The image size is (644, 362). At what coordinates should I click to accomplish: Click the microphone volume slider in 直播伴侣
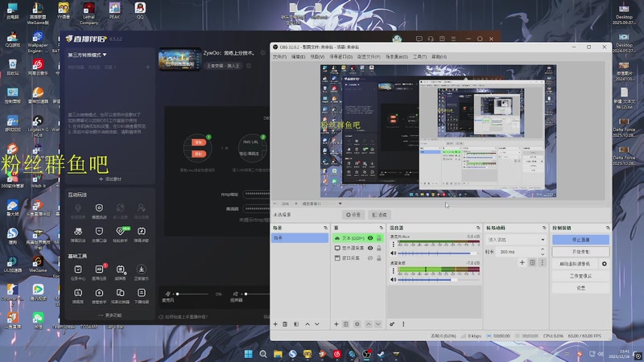pyautogui.click(x=192, y=294)
